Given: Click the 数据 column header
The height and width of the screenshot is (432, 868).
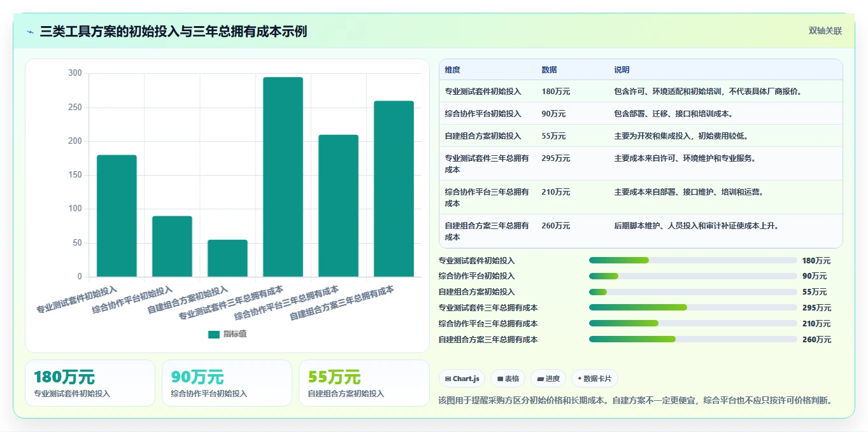Looking at the screenshot, I should [550, 69].
